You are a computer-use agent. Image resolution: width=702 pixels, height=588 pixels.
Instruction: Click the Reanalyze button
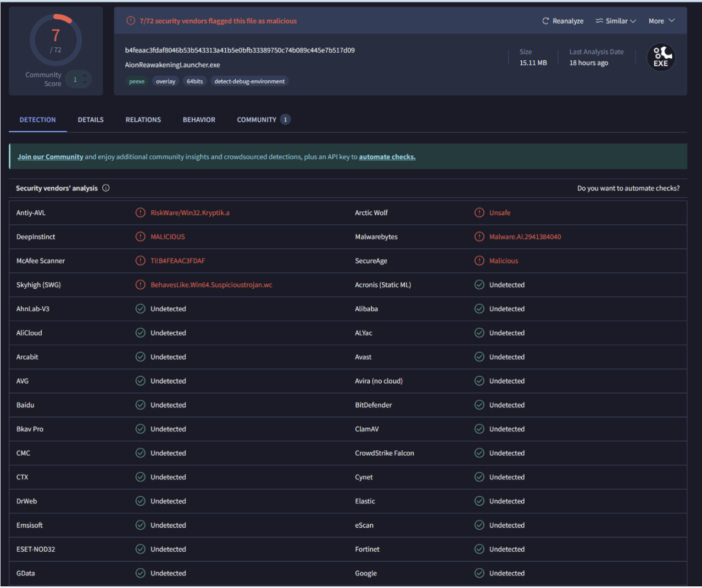(x=563, y=21)
